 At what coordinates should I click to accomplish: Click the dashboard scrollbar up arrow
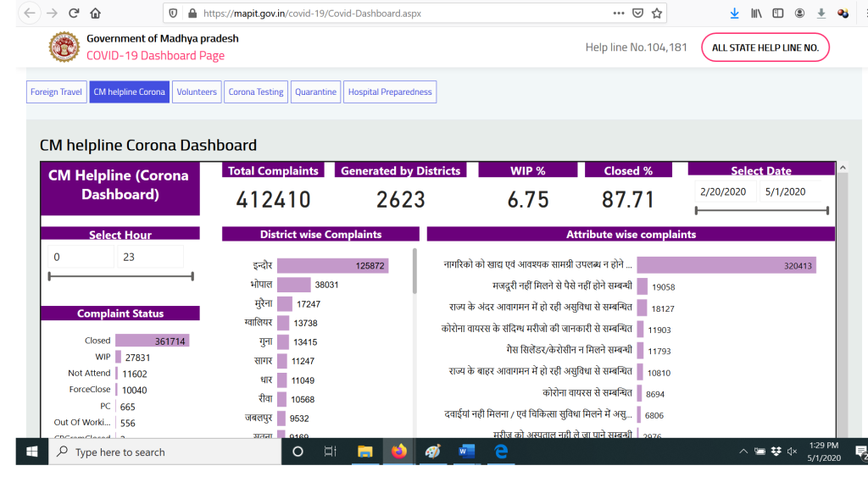(843, 168)
